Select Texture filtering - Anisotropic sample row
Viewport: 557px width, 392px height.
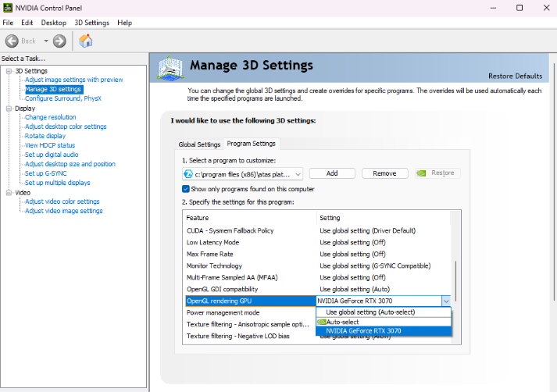[250, 325]
